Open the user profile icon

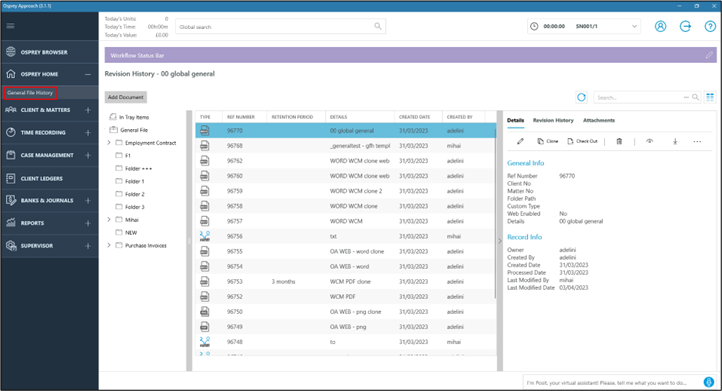[x=660, y=26]
